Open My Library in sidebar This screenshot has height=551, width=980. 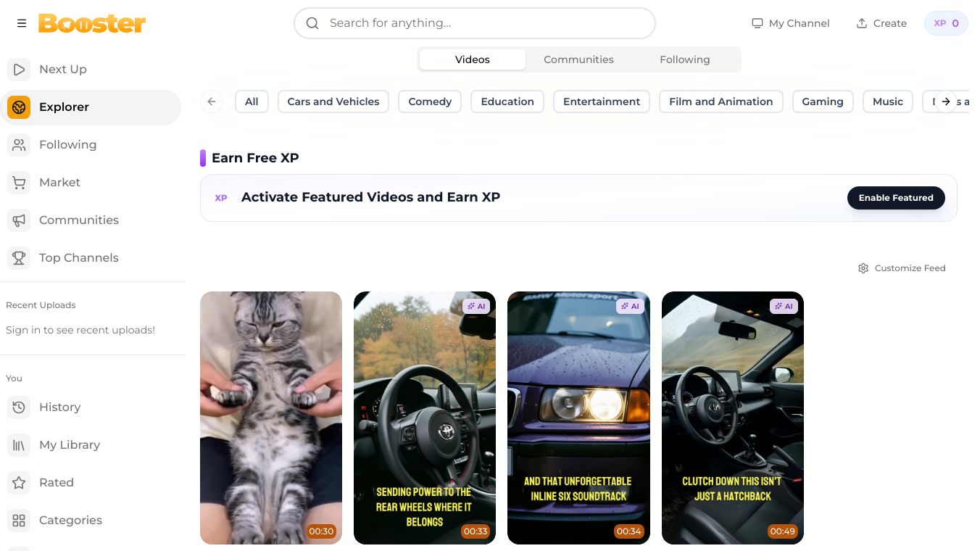(x=91, y=445)
